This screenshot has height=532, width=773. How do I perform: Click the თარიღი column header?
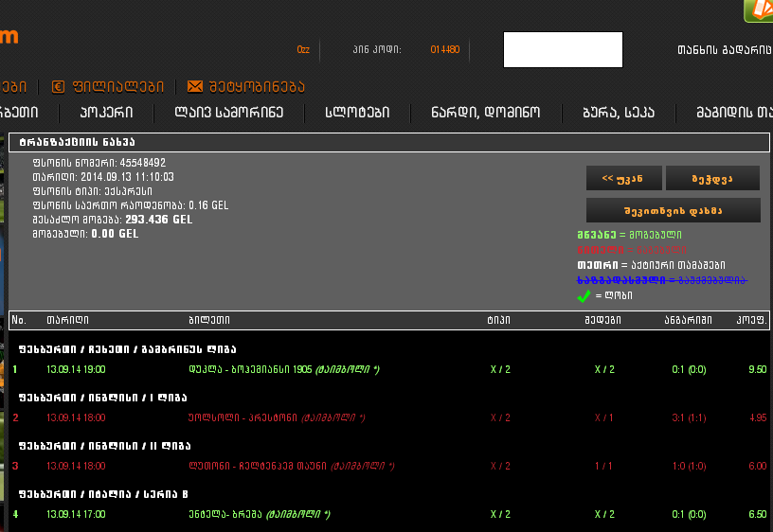pyautogui.click(x=68, y=320)
